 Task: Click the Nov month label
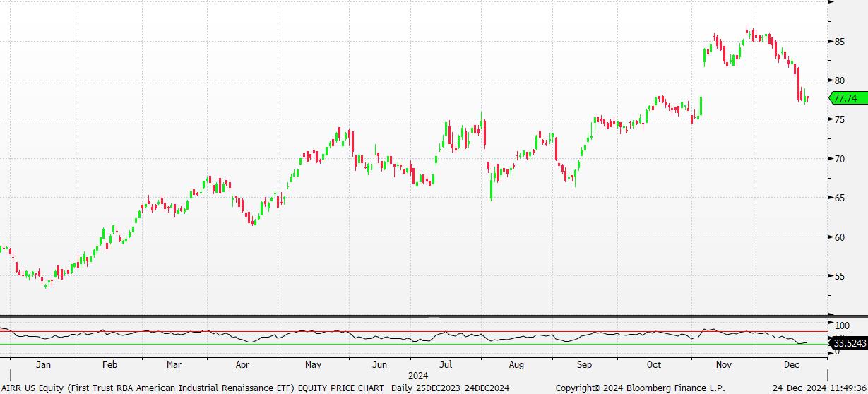click(x=724, y=365)
